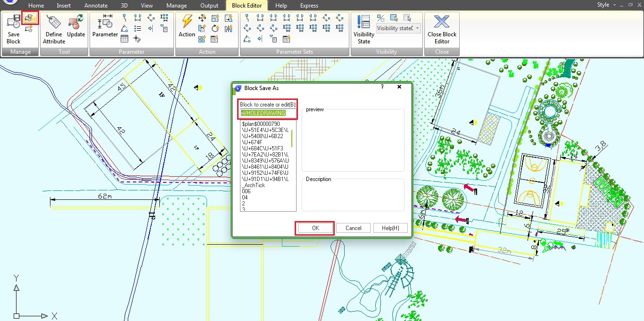Viewport: 644px width, 321px height.
Task: Select $plan$00000790 list entry
Action: pyautogui.click(x=261, y=124)
